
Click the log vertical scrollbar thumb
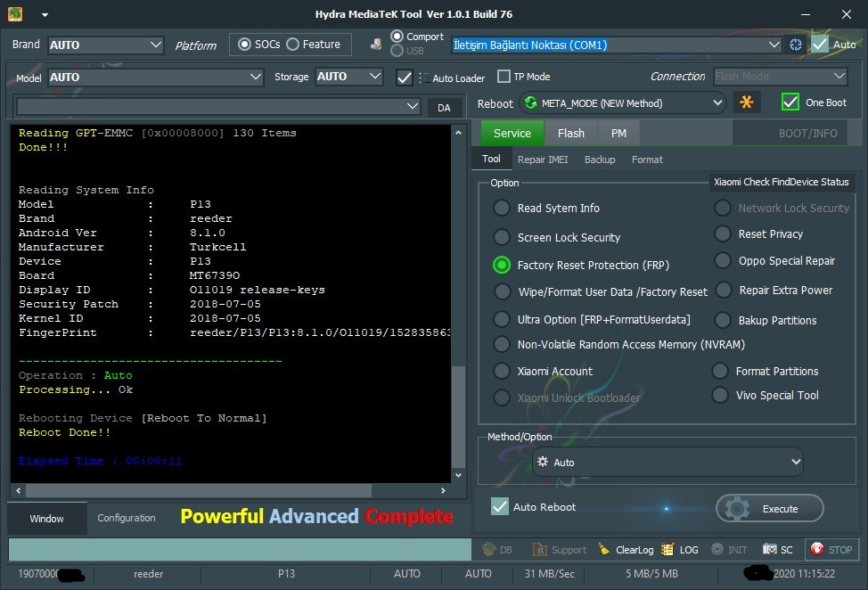[x=458, y=416]
